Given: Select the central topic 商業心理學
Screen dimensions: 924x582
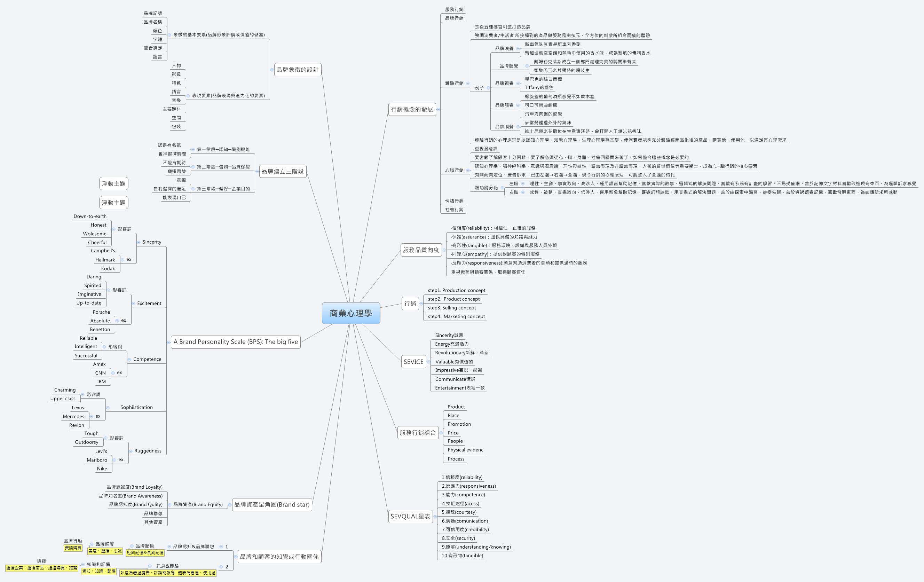Looking at the screenshot, I should point(351,313).
